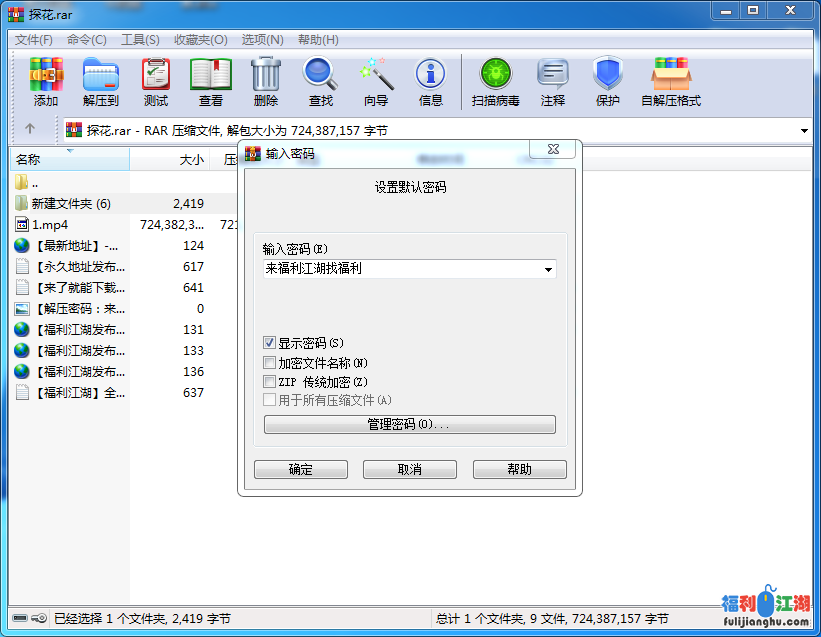821x637 pixels.
Task: Expand the archive path dropdown arrow
Action: [x=805, y=130]
